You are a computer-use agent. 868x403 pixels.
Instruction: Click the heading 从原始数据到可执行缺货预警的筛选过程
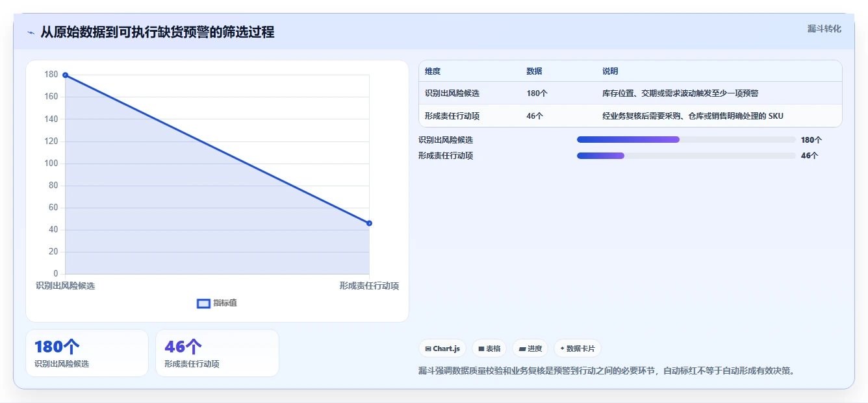pyautogui.click(x=157, y=32)
